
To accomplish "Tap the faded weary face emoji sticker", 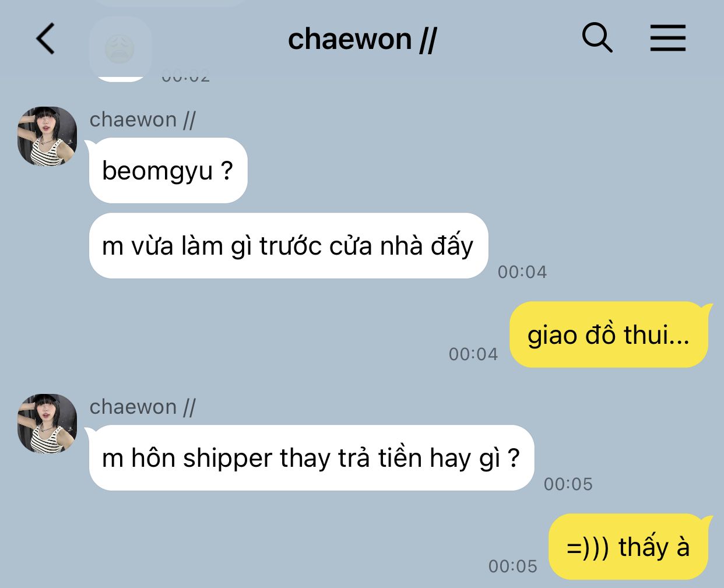I will coord(120,49).
